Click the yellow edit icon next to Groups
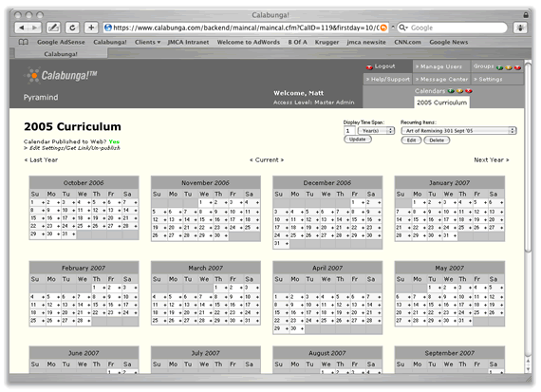The width and height of the screenshot is (541, 392). 508,67
